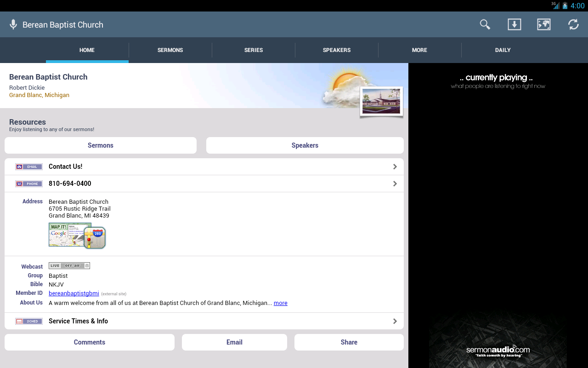This screenshot has height=368, width=588.
Task: Switch to the HOME tab
Action: (87, 50)
